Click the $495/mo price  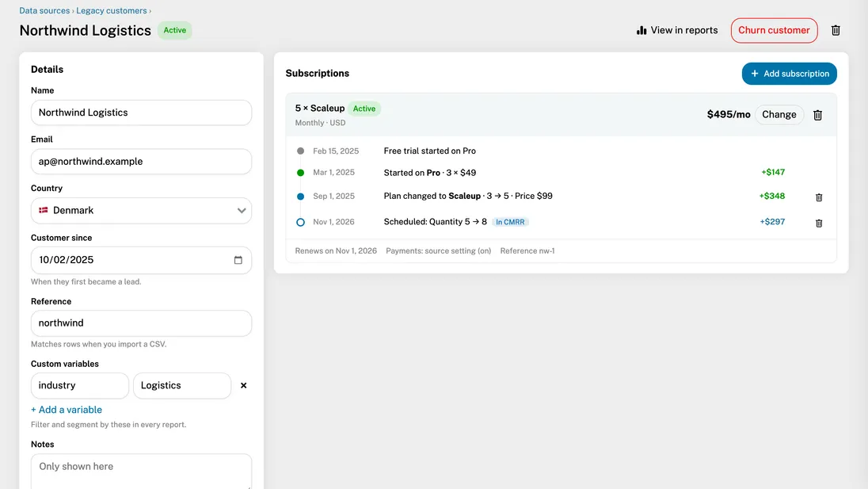click(729, 115)
